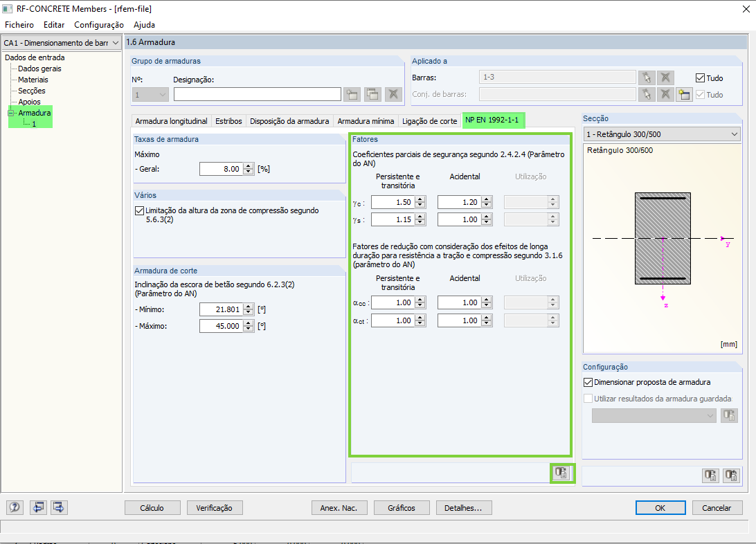This screenshot has height=544, width=756.
Task: Switch to Ligação de corte tab
Action: (430, 121)
